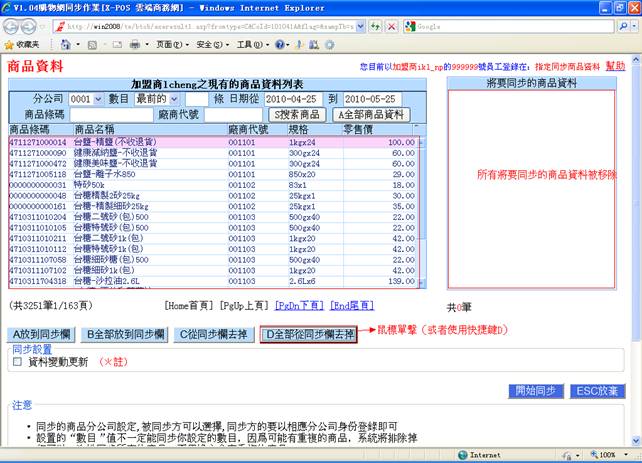Click the printer icon in toolbar

point(135,45)
